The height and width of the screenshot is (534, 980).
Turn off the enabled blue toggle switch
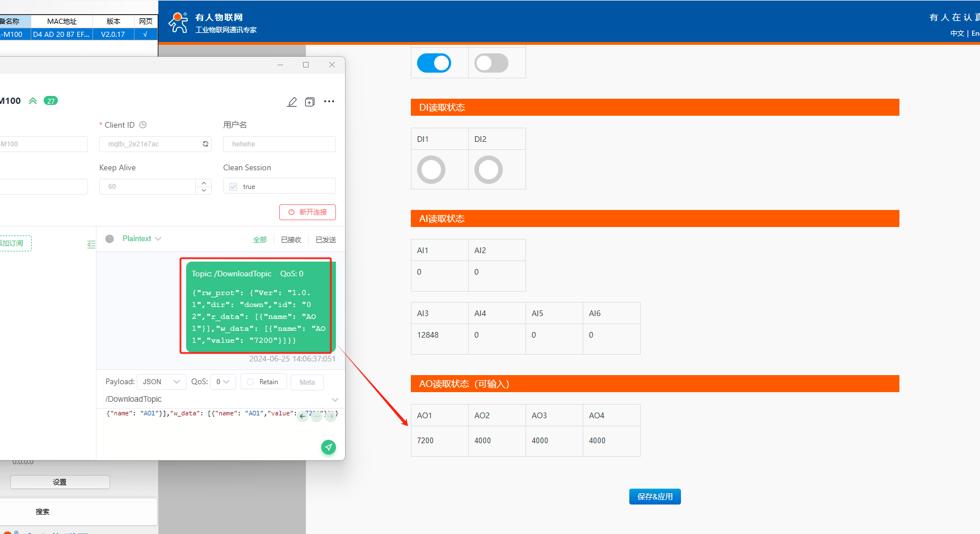[x=434, y=63]
